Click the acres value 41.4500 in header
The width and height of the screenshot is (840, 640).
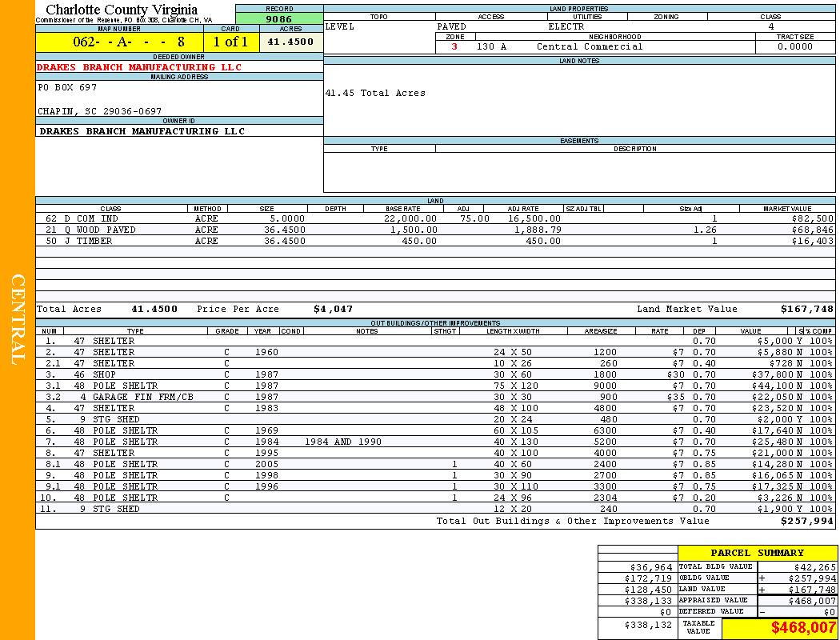click(x=290, y=42)
